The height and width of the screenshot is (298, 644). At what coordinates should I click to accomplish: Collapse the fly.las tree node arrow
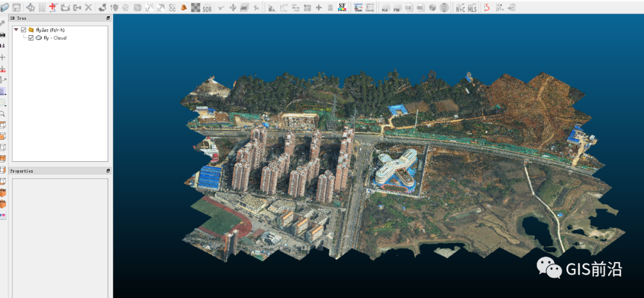[16, 30]
